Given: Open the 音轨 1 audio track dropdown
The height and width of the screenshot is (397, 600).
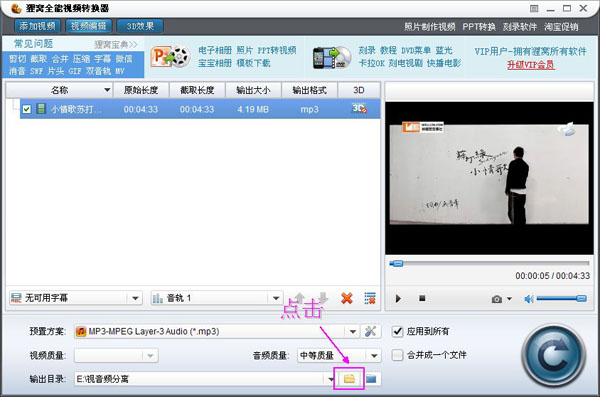Looking at the screenshot, I should pos(217,298).
